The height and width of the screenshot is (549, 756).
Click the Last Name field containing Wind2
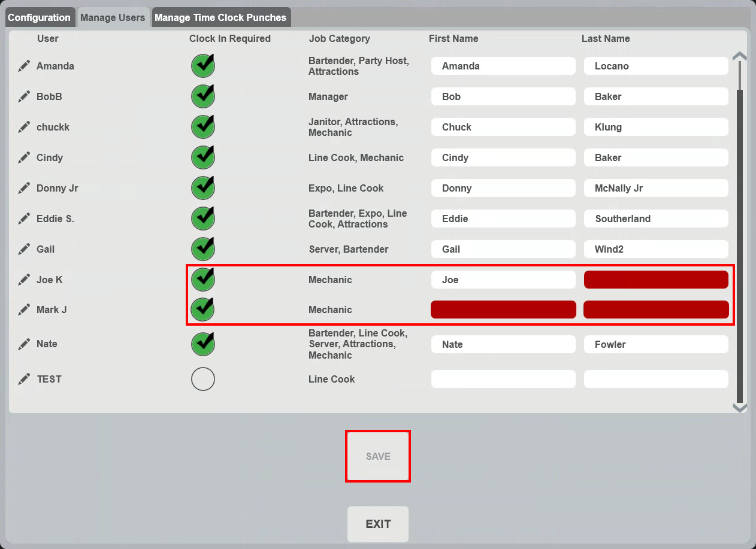(x=656, y=249)
